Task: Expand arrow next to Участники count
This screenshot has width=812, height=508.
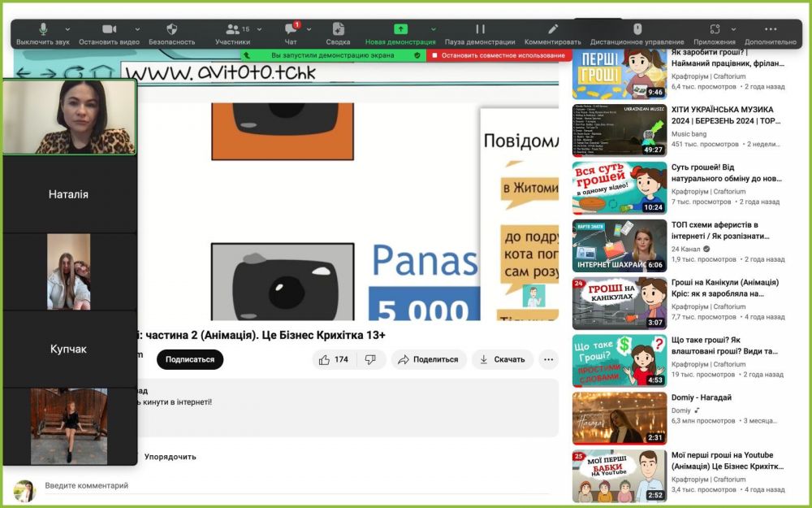Action: click(x=260, y=29)
